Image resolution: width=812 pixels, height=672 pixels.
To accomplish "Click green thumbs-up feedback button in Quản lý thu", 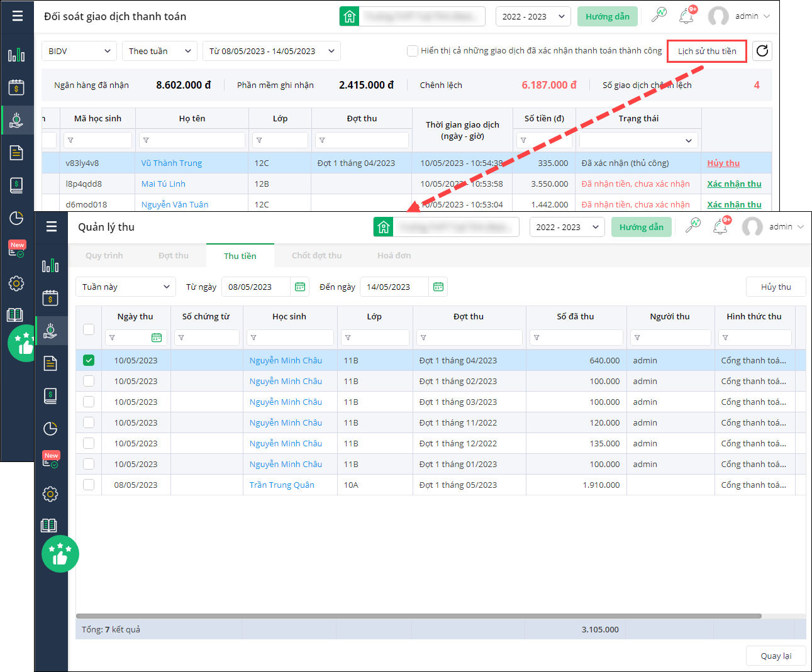I will coord(60,554).
